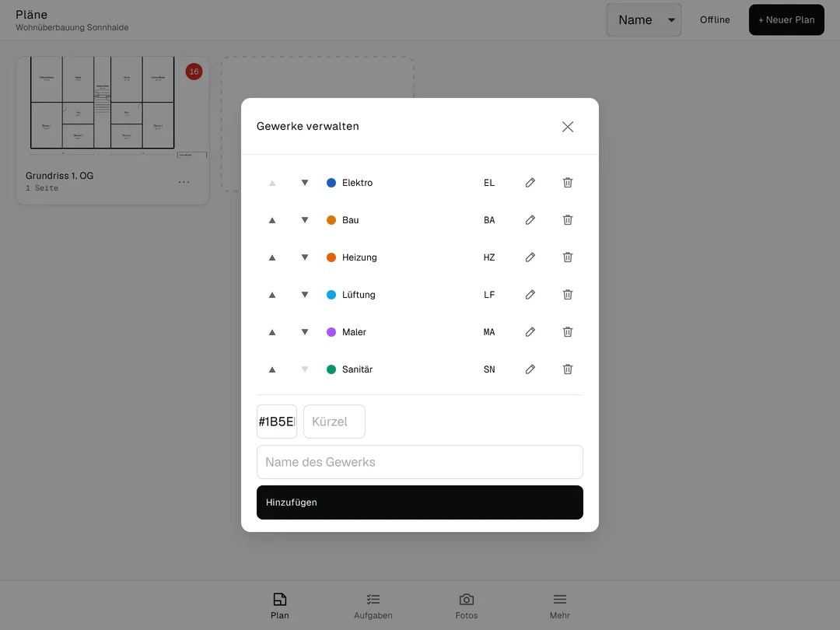840x630 pixels.
Task: Edit the Sanitär trade with pencil icon
Action: [530, 369]
